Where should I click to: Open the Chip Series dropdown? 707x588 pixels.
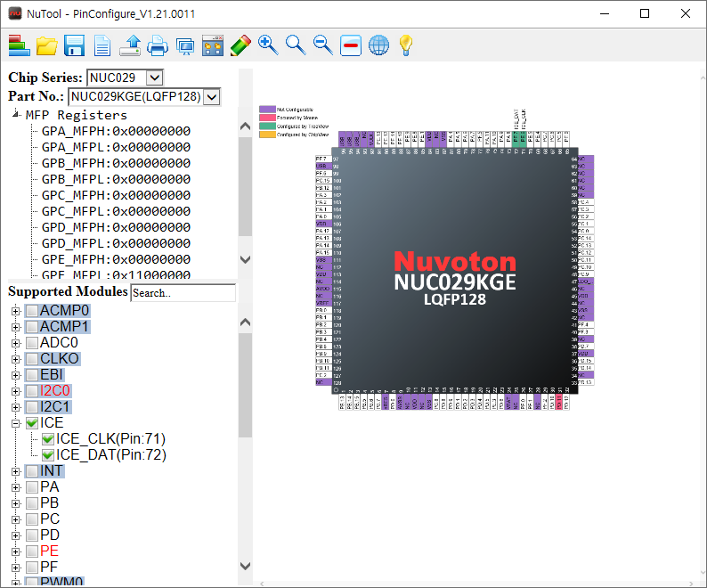(155, 78)
